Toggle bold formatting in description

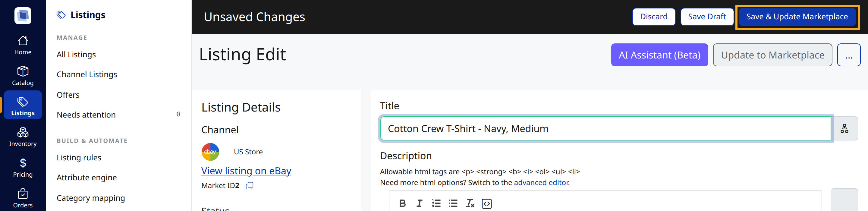[402, 203]
